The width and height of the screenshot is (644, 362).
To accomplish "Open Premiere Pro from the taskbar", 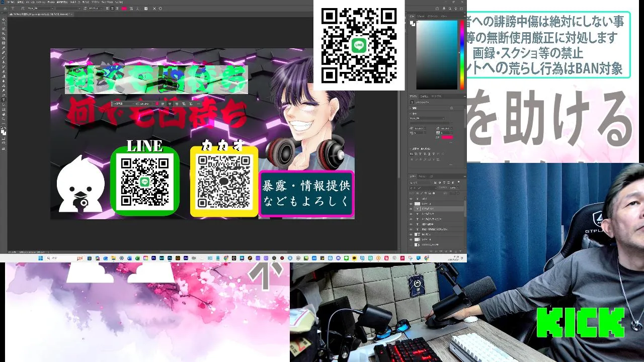I will coord(153,258).
